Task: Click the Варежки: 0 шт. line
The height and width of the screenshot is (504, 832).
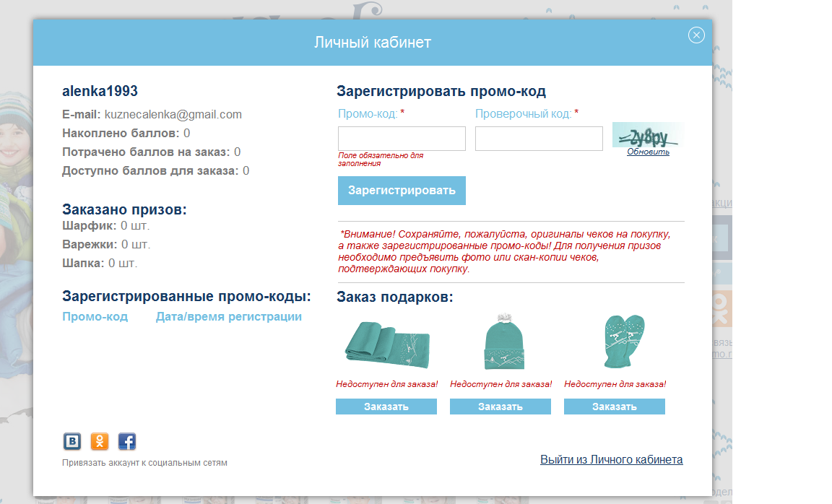Action: (x=106, y=245)
